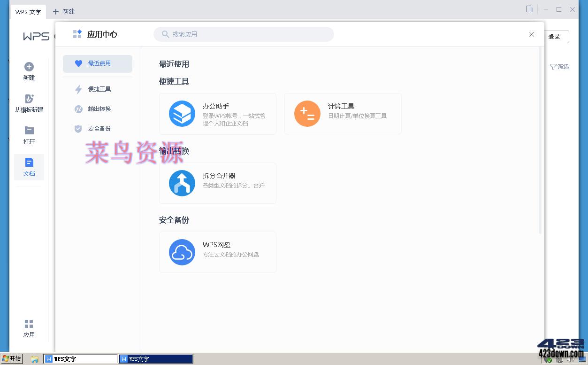Click the 应用中心 colored grid logo
This screenshot has height=365, width=588.
click(76, 33)
